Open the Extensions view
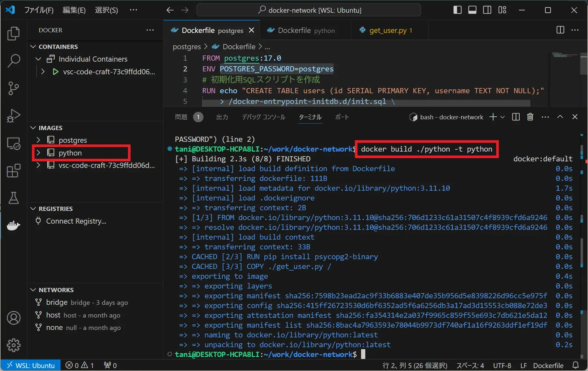The height and width of the screenshot is (371, 588). pyautogui.click(x=13, y=171)
